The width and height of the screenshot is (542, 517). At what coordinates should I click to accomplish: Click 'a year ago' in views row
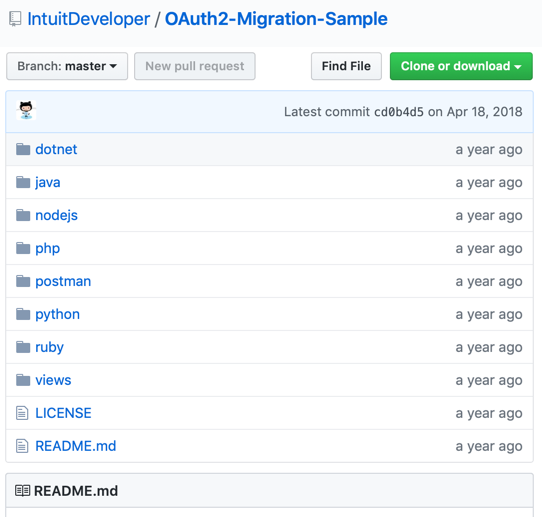pos(489,381)
